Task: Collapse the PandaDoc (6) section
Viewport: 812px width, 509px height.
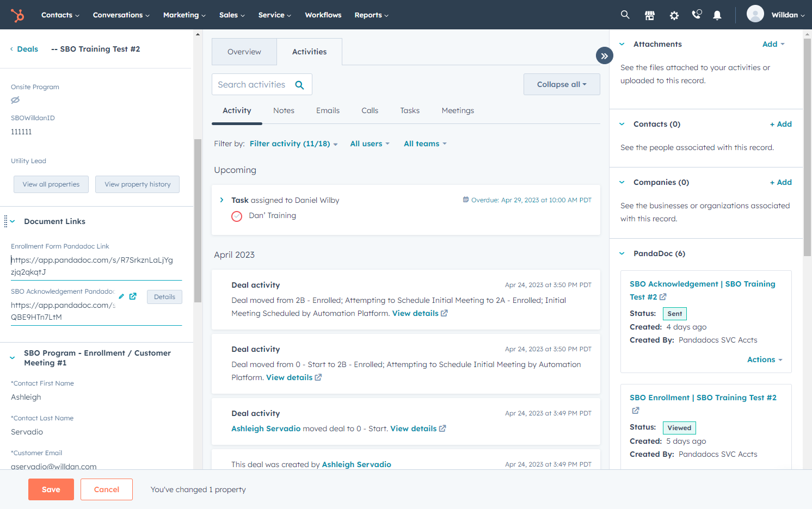Action: click(622, 253)
